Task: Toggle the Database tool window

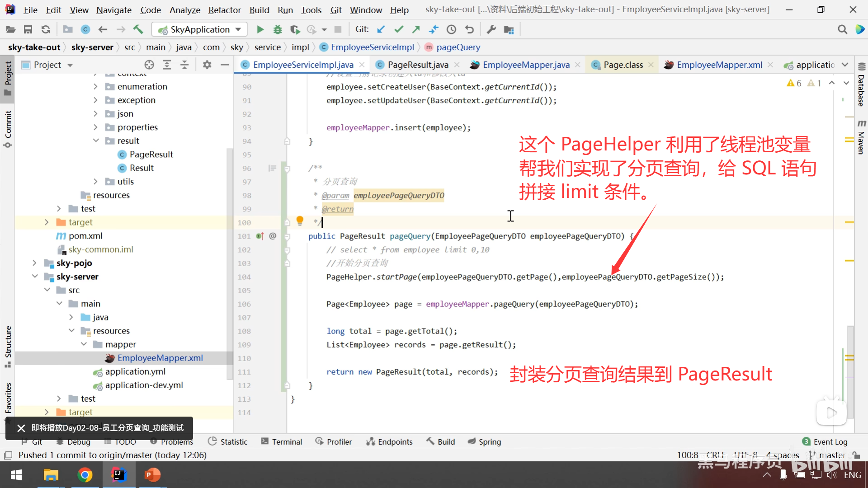Action: tap(861, 86)
